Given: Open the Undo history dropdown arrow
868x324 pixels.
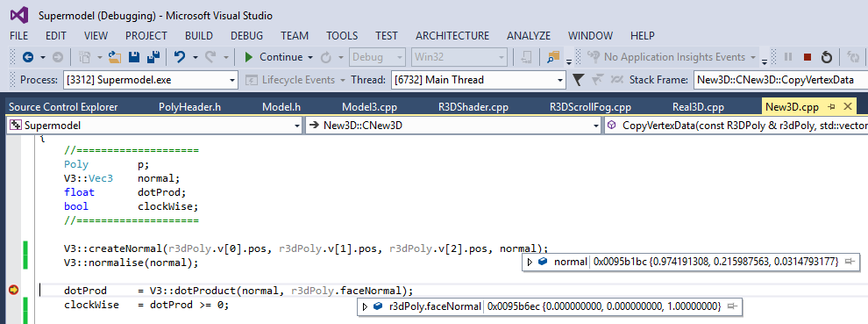Looking at the screenshot, I should [195, 57].
